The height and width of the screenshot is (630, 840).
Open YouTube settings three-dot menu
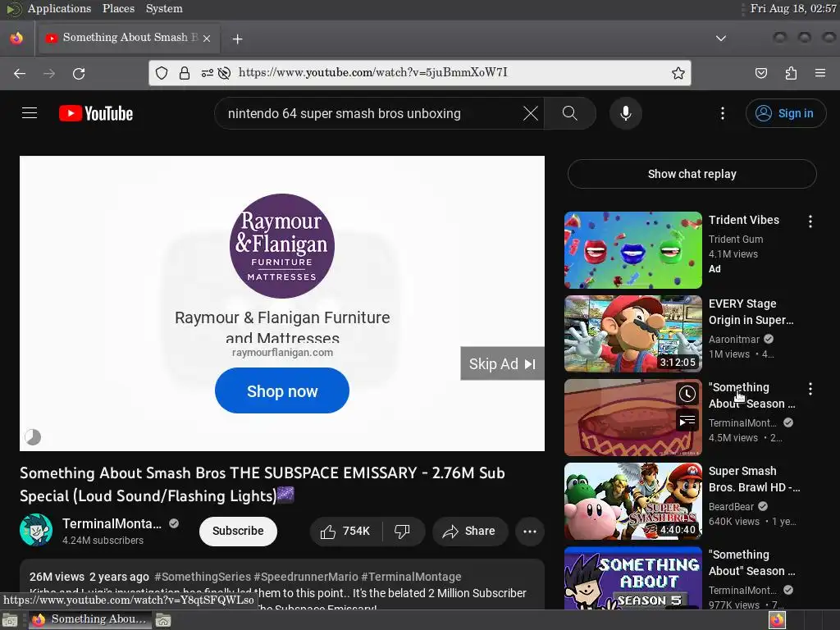click(722, 113)
